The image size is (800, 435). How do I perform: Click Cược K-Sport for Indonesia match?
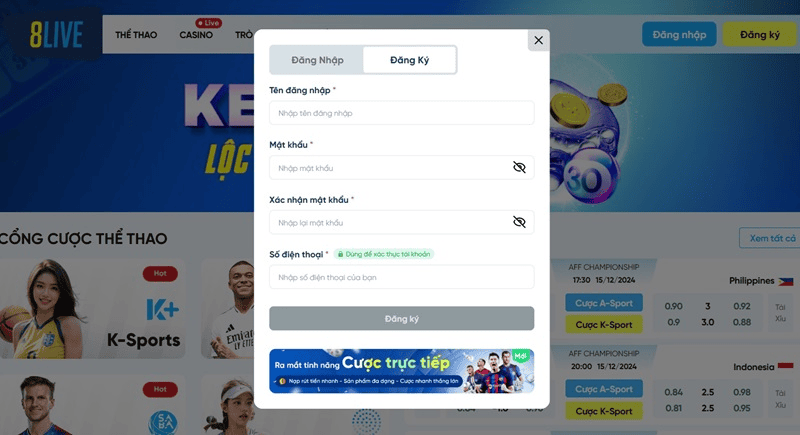pyautogui.click(x=604, y=411)
